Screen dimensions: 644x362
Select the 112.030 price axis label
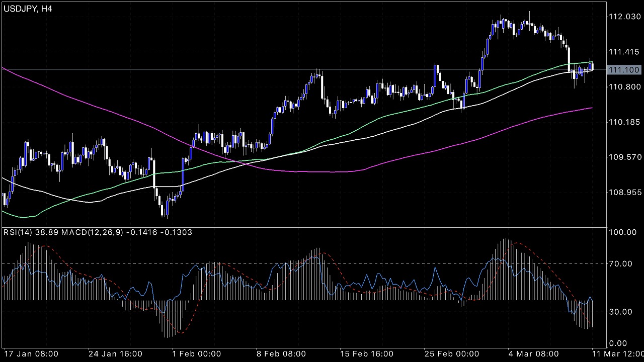[624, 17]
